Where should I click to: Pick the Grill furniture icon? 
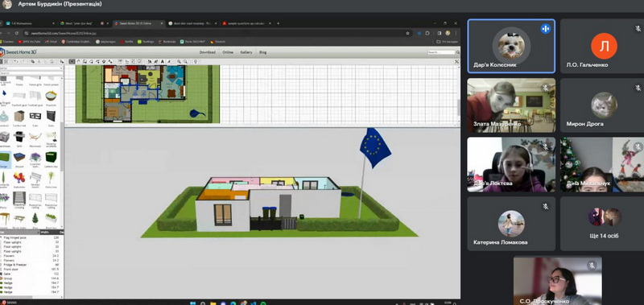click(19, 137)
